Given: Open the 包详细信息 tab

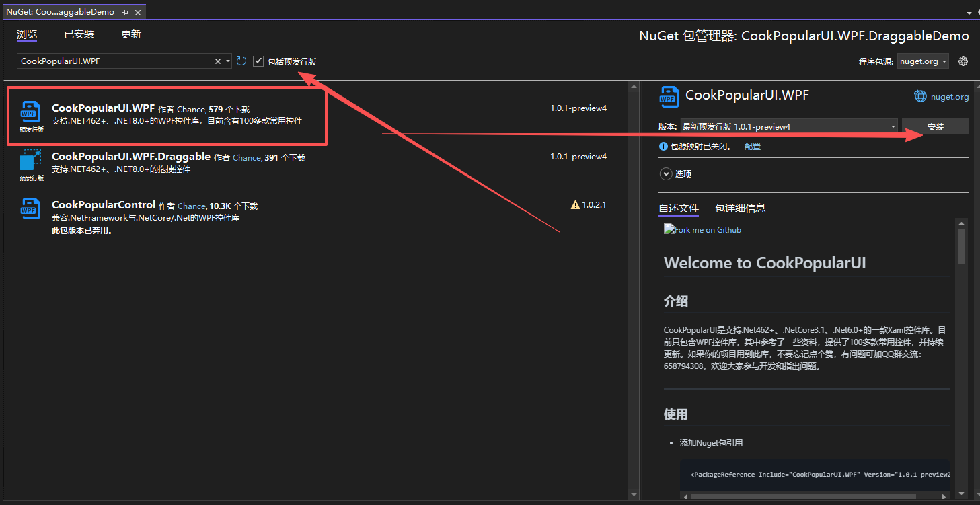Looking at the screenshot, I should click(740, 208).
